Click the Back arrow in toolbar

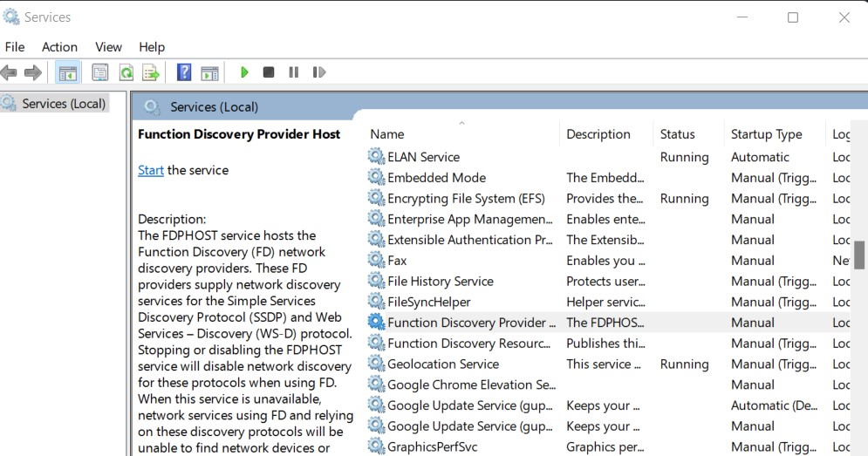tap(10, 72)
